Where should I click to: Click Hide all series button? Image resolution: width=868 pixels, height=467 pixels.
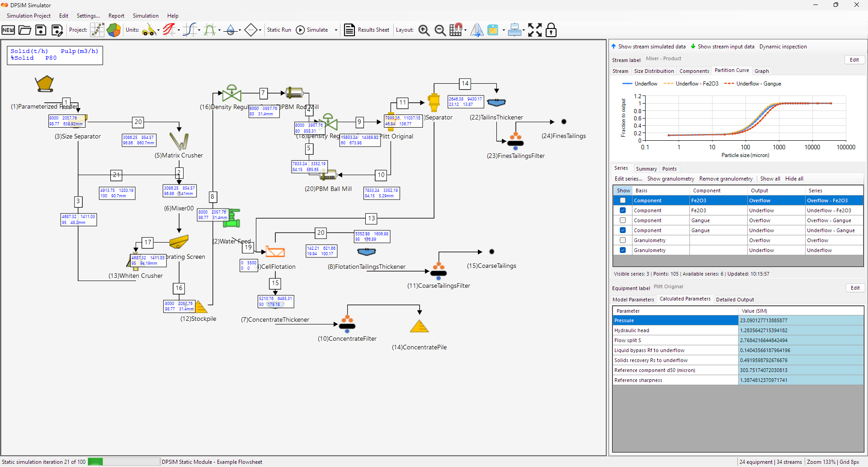pos(794,179)
